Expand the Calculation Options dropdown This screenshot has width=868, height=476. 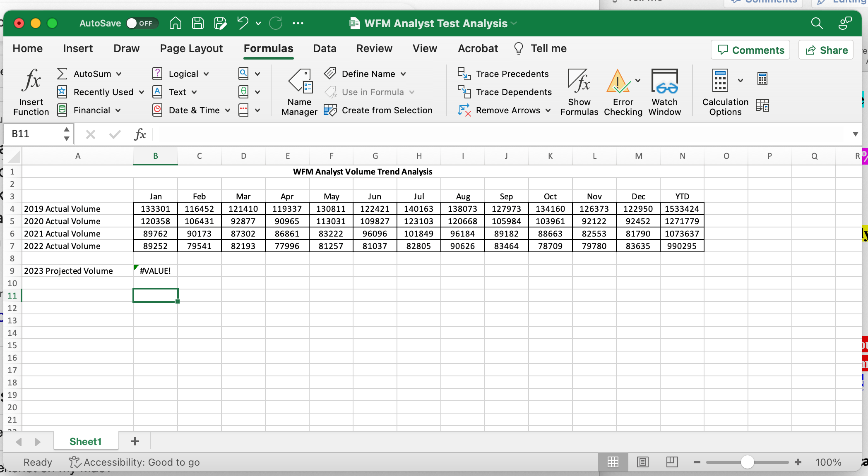[x=741, y=81]
